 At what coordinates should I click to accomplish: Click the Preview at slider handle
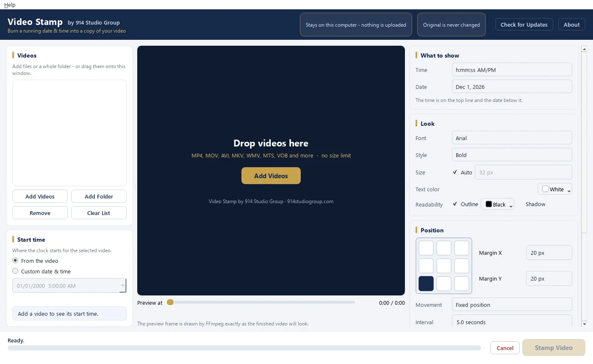tap(170, 302)
